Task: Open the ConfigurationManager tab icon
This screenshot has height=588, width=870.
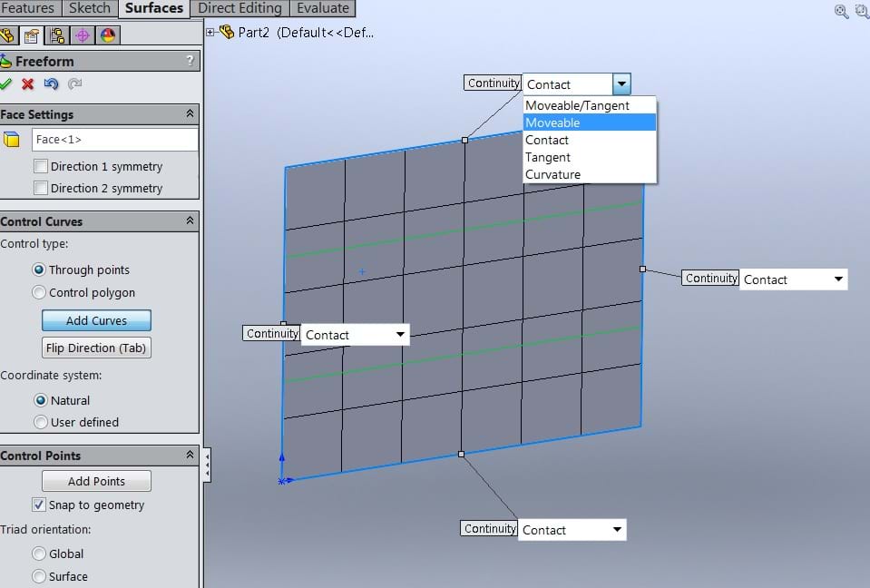Action: [57, 36]
